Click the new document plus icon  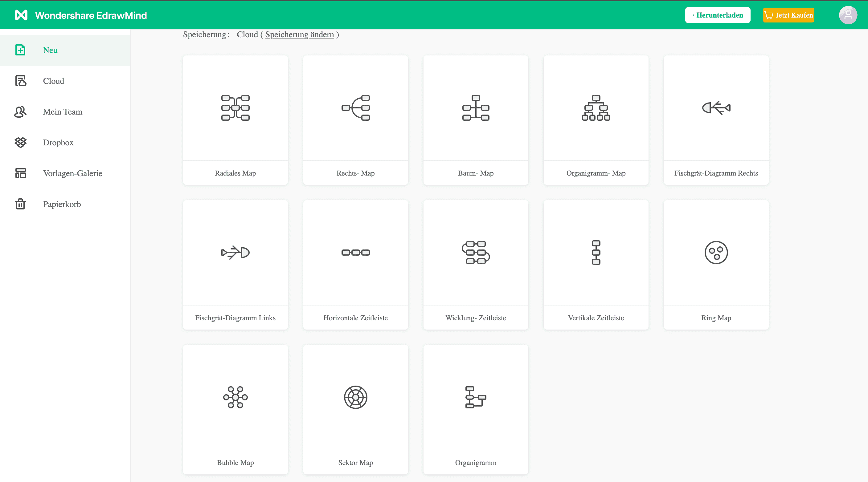[x=20, y=50]
